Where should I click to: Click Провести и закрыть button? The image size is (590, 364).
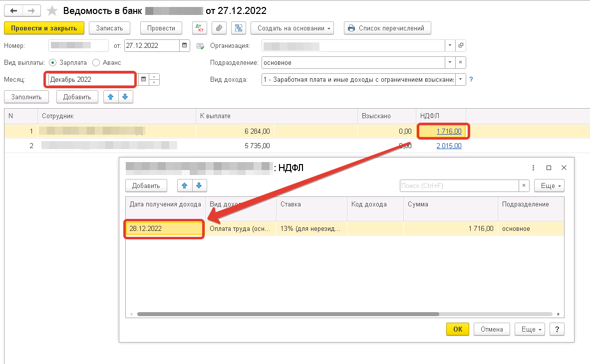pos(44,28)
